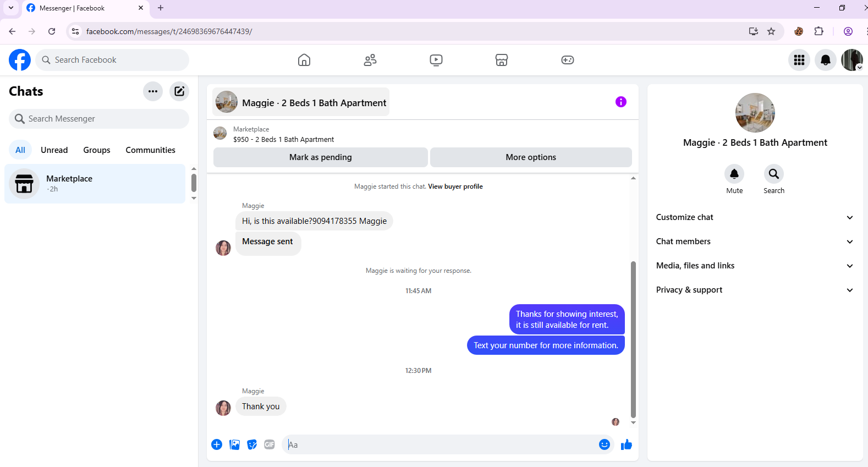Click the 'Thank you' message bubble
Viewport: 868px width, 467px height.
261,406
